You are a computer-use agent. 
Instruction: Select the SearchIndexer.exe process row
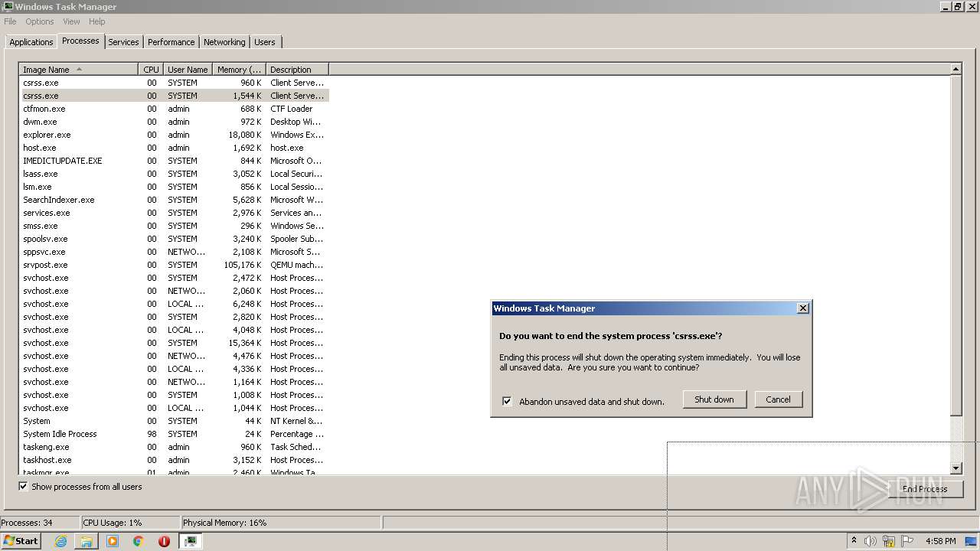pyautogui.click(x=174, y=200)
